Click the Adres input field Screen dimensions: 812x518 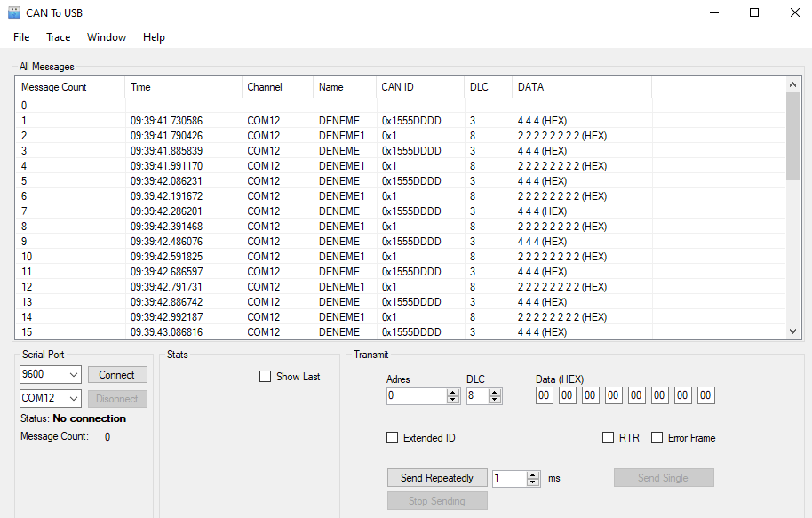point(417,395)
